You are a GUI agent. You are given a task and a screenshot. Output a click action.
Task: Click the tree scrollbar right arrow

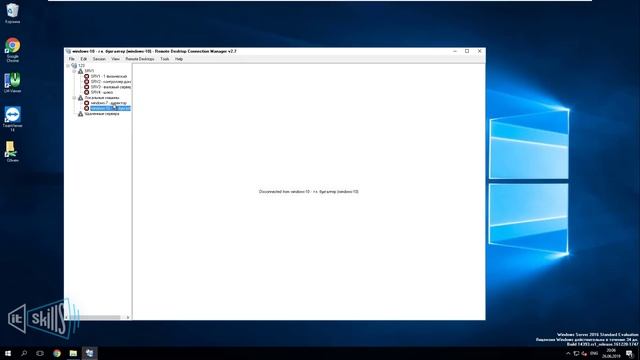point(128,317)
